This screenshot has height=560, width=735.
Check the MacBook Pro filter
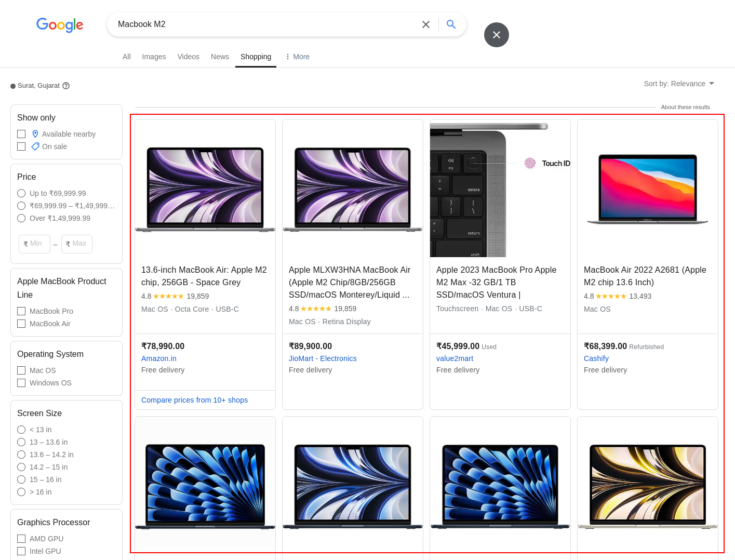coord(21,311)
